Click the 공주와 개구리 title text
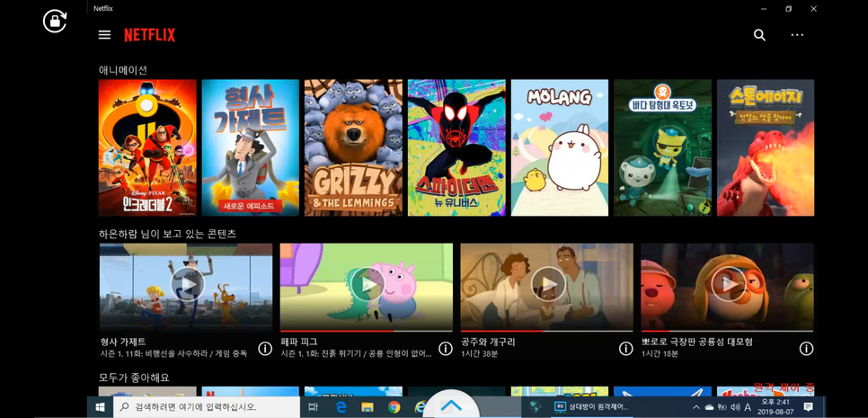This screenshot has width=868, height=418. point(488,342)
